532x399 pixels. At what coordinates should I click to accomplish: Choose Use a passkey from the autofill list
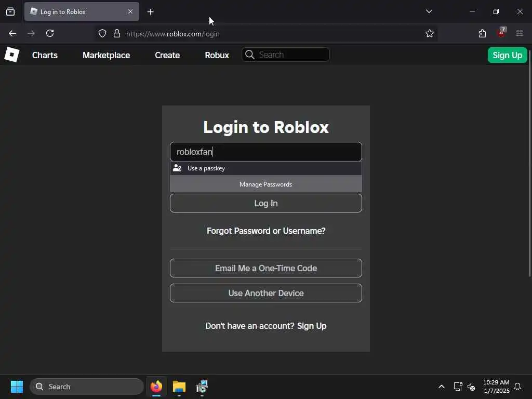click(x=265, y=168)
